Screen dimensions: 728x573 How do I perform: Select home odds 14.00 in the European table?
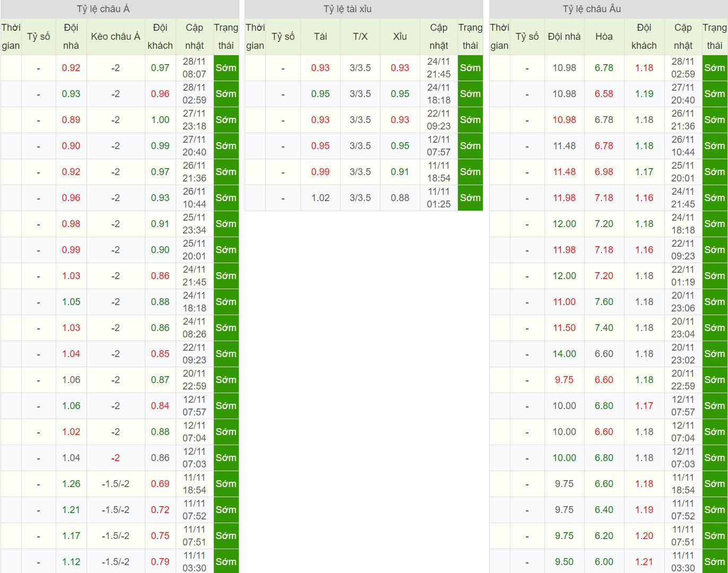point(564,354)
